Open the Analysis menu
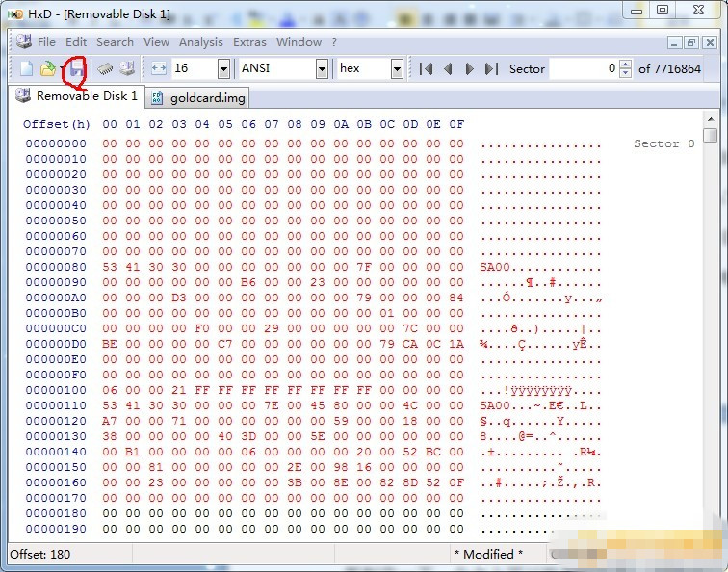Viewport: 728px width, 572px height. [x=201, y=42]
